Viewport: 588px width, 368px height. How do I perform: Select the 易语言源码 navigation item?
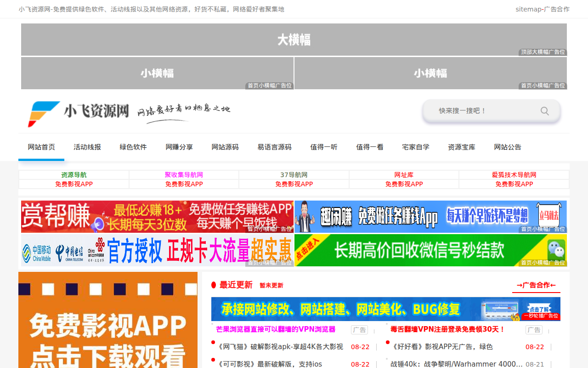point(274,147)
